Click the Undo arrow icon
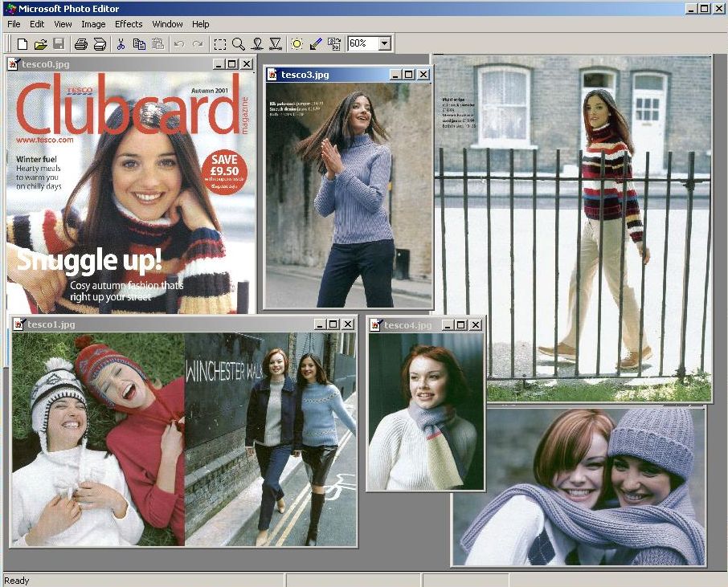 [x=179, y=44]
